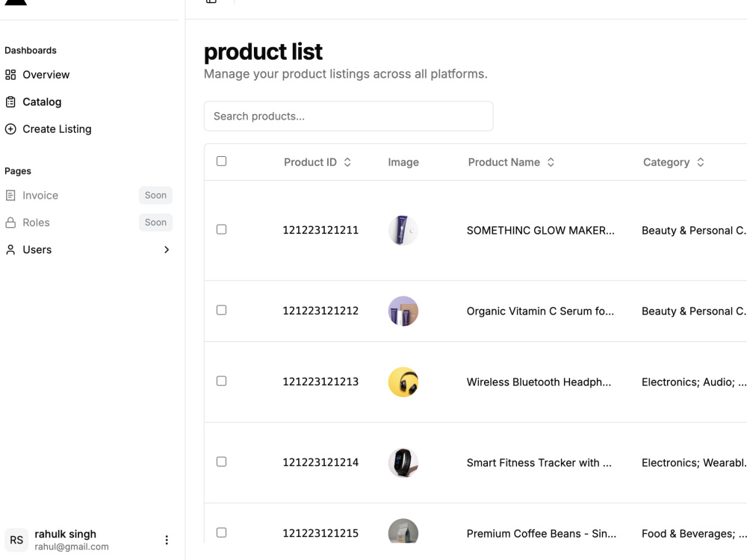Screen dimensions: 747x560
Task: Click Beauty & Personal category for 121223121212
Action: pyautogui.click(x=694, y=311)
